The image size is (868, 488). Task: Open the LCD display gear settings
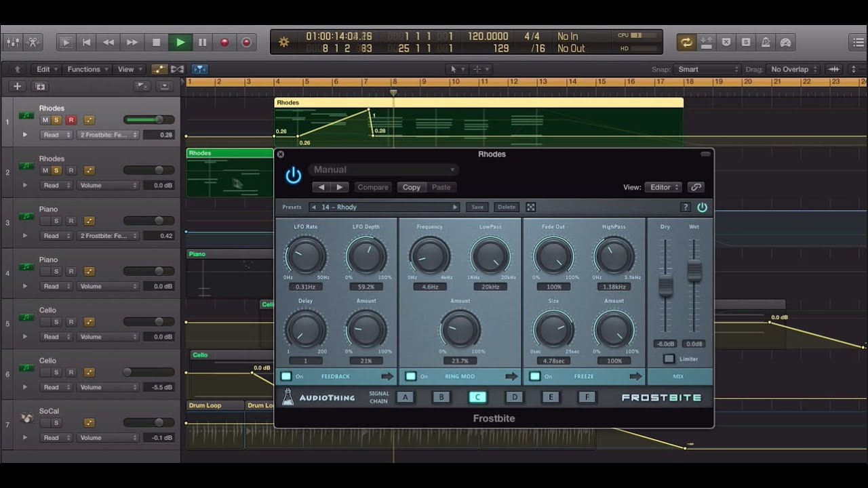pyautogui.click(x=284, y=42)
